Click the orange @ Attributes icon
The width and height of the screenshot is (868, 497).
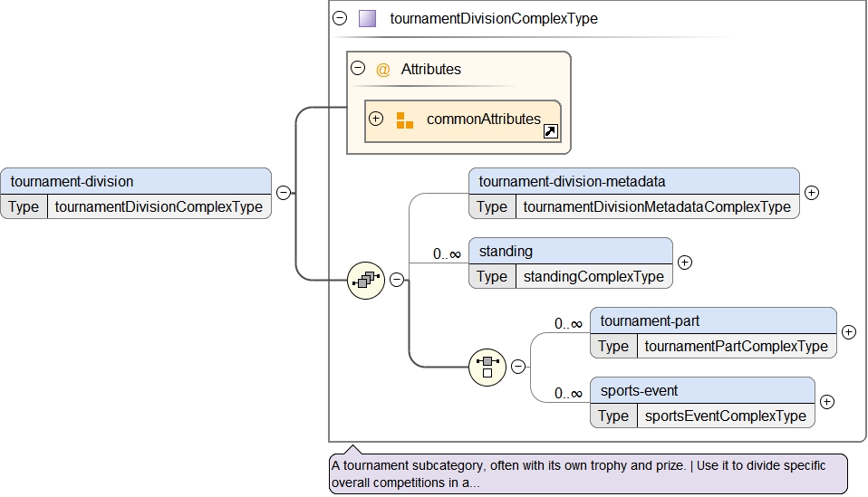pyautogui.click(x=383, y=70)
